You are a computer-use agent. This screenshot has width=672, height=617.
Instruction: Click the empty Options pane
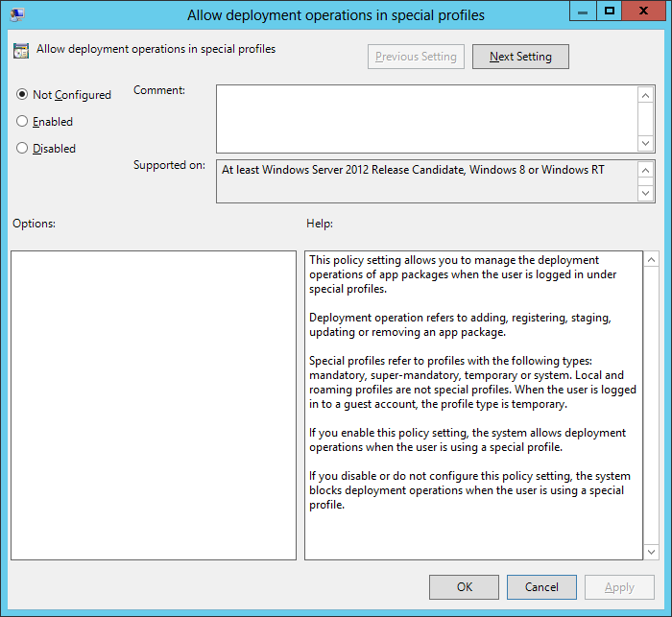tap(154, 405)
